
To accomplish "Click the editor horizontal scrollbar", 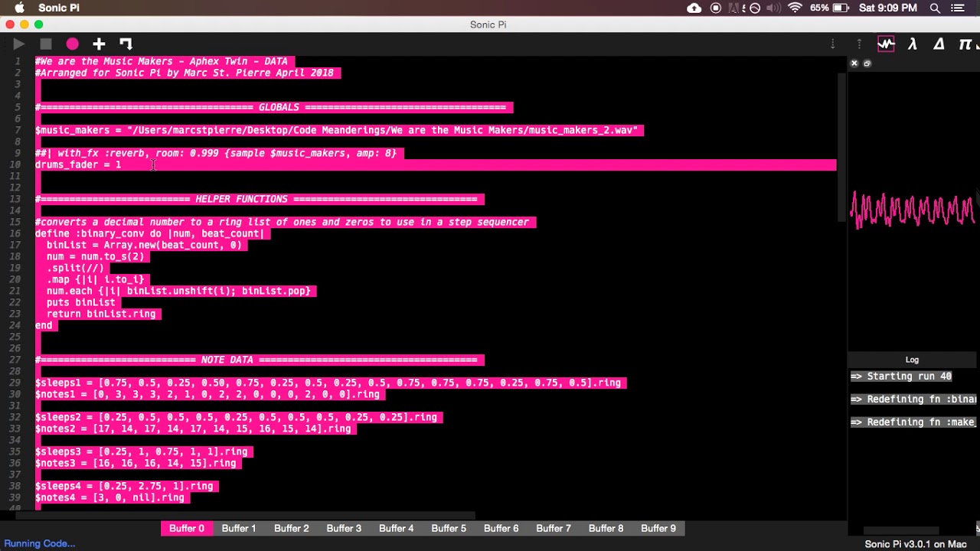I will pyautogui.click(x=245, y=516).
